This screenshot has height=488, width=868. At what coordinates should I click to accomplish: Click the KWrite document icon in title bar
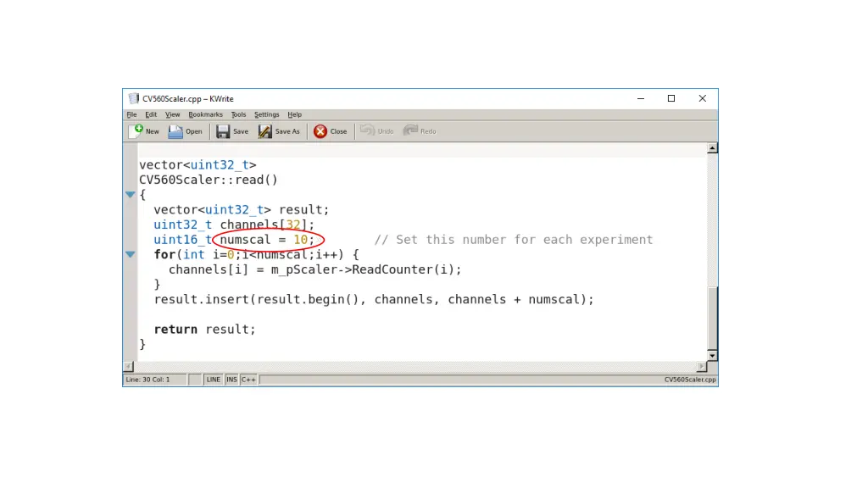133,98
